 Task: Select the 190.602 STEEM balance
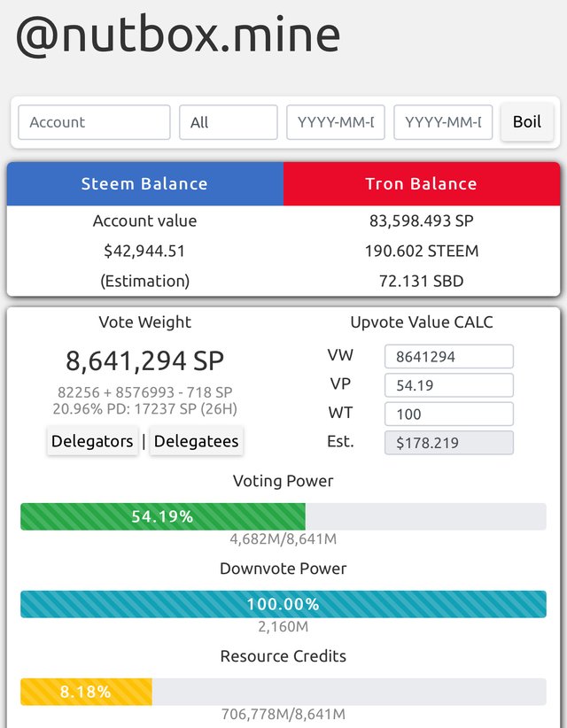[x=422, y=252]
